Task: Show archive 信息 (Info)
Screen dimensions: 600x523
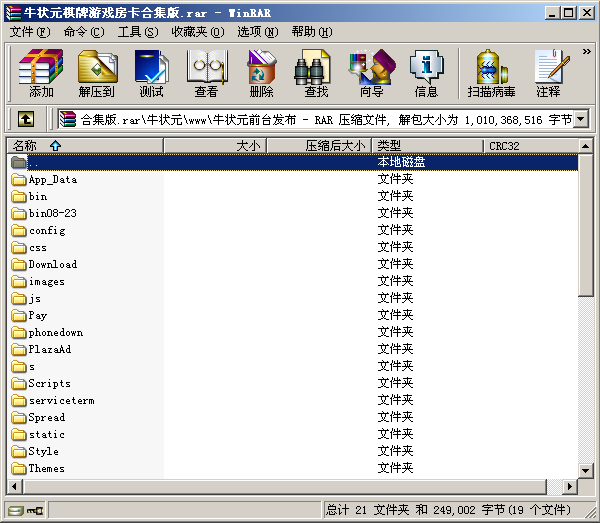Action: [x=426, y=73]
